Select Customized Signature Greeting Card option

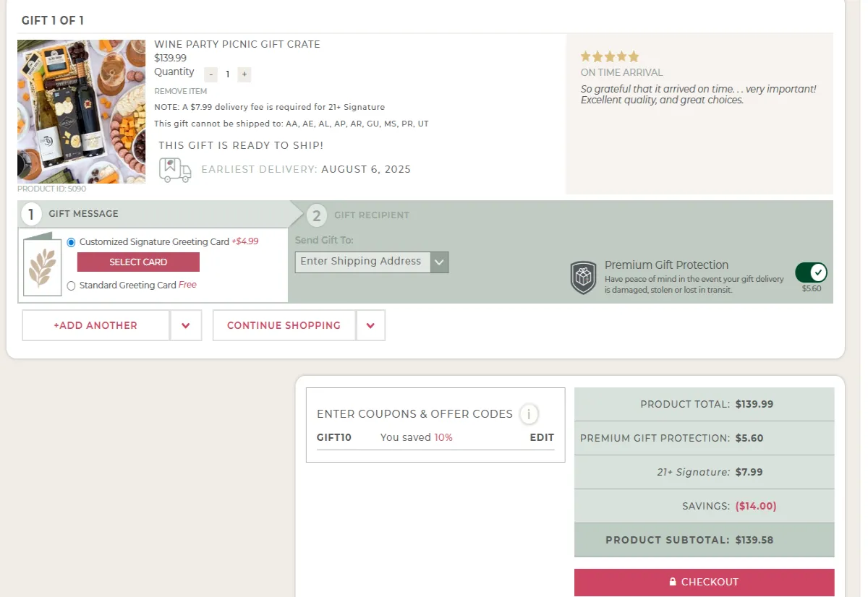click(71, 243)
